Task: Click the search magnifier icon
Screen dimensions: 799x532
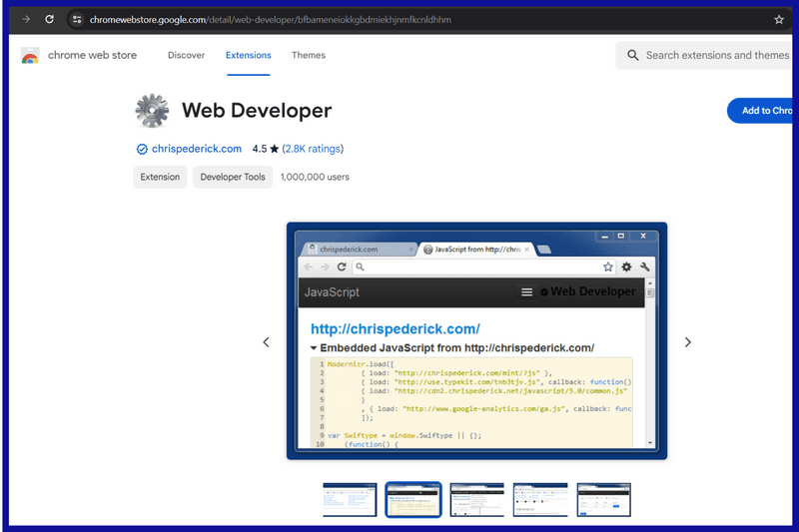Action: coord(633,56)
